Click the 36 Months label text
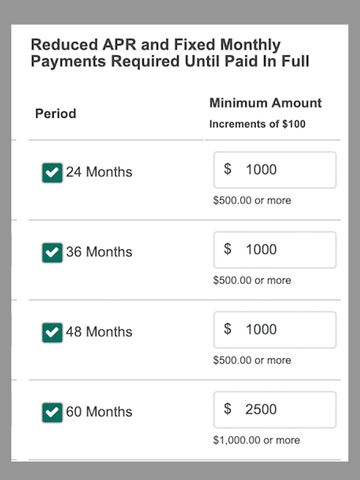 [99, 252]
